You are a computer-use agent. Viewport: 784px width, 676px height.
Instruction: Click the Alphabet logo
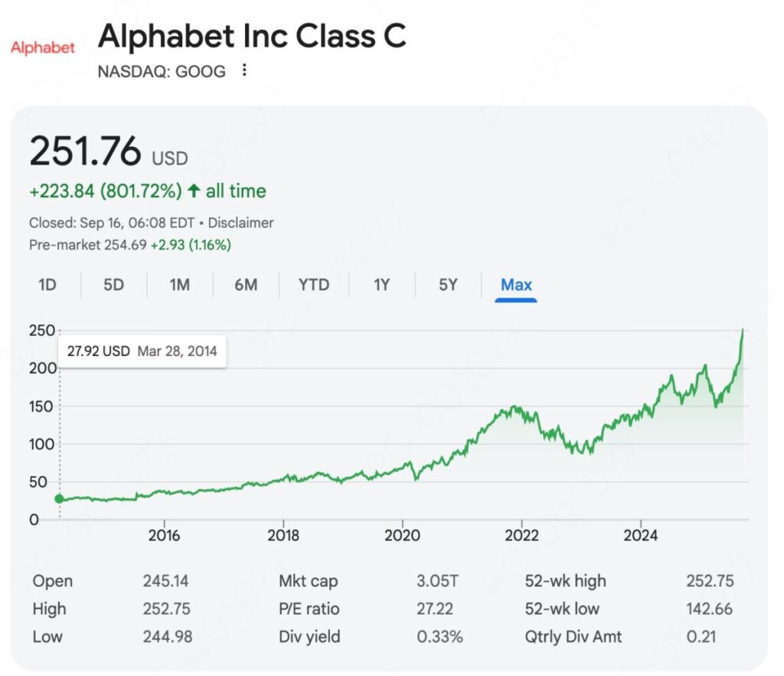(x=43, y=47)
